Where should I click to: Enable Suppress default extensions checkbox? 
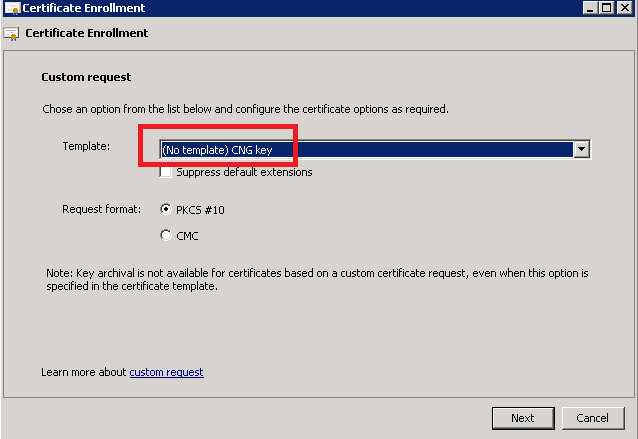point(166,172)
